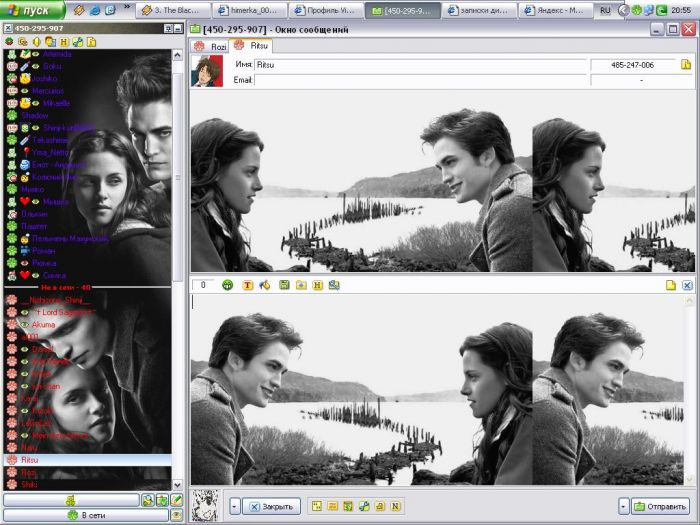
Task: Open settings wrench icon in bottom chat toolbar
Action: click(x=364, y=506)
